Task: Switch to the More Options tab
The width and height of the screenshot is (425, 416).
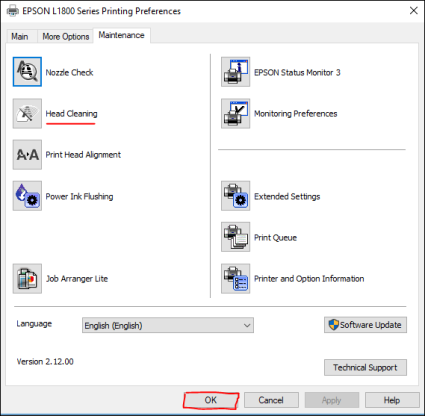Action: [66, 36]
